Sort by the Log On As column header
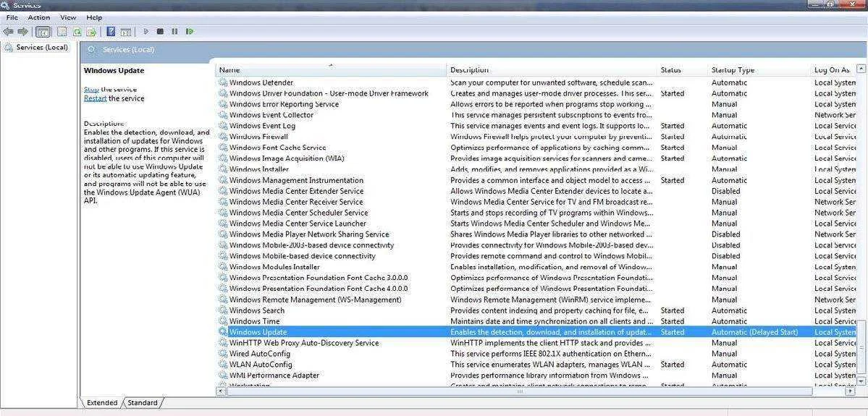Screen dimensions: 868x416 (833, 70)
